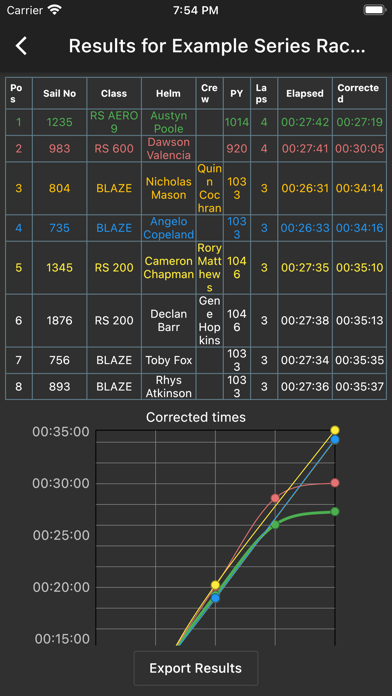This screenshot has width=392, height=696.
Task: Select the 'Sail No' column header
Action: pos(59,93)
